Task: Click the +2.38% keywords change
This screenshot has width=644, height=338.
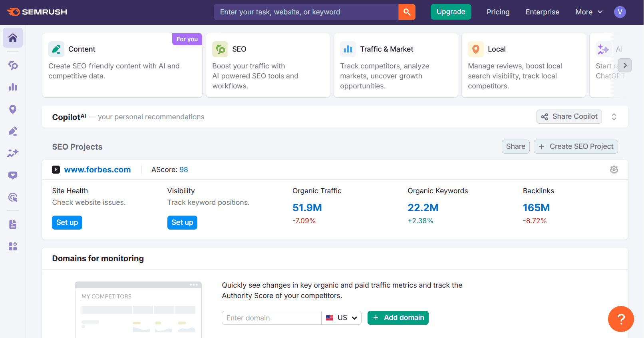Action: pyautogui.click(x=420, y=221)
